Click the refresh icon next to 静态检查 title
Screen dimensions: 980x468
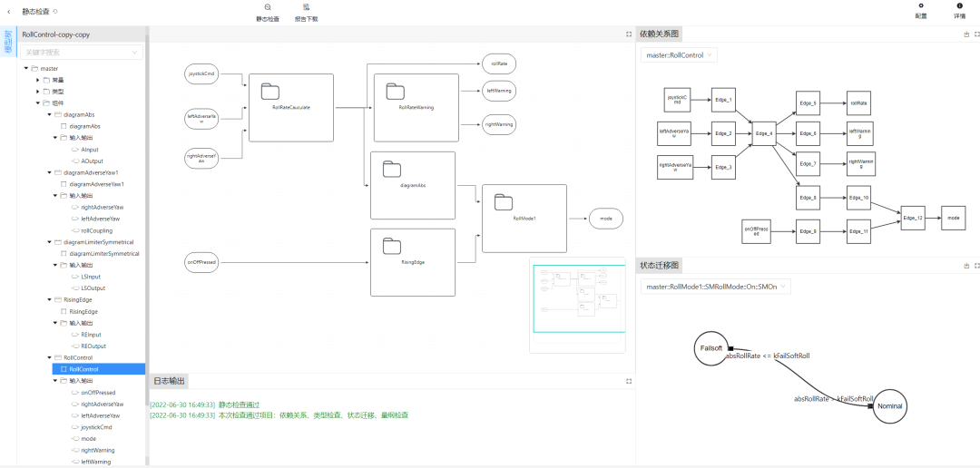coord(55,12)
